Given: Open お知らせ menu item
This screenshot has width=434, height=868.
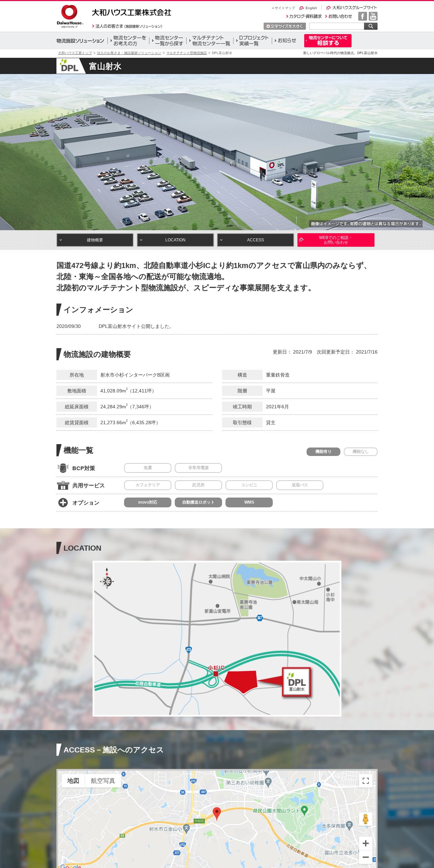Looking at the screenshot, I should coord(286,41).
